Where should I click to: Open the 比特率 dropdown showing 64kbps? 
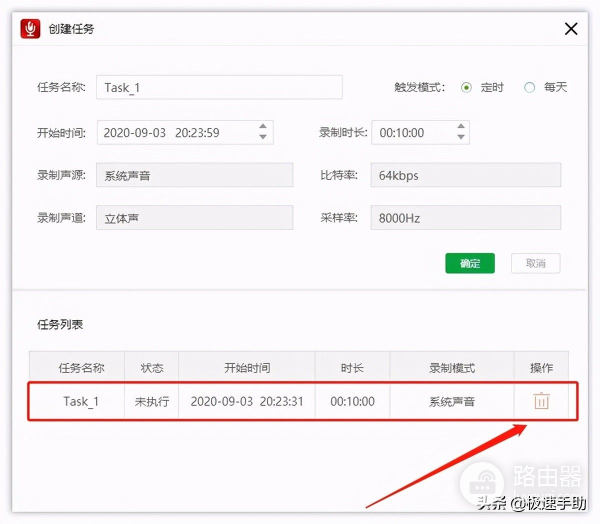pos(466,175)
